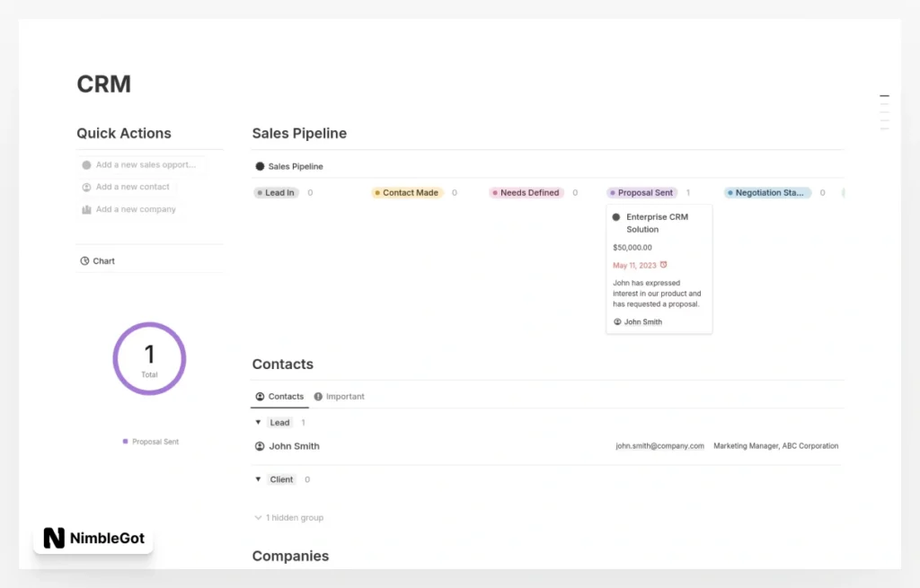Click the exclamation icon on Important tab
Image resolution: width=920 pixels, height=588 pixels.
click(x=318, y=397)
